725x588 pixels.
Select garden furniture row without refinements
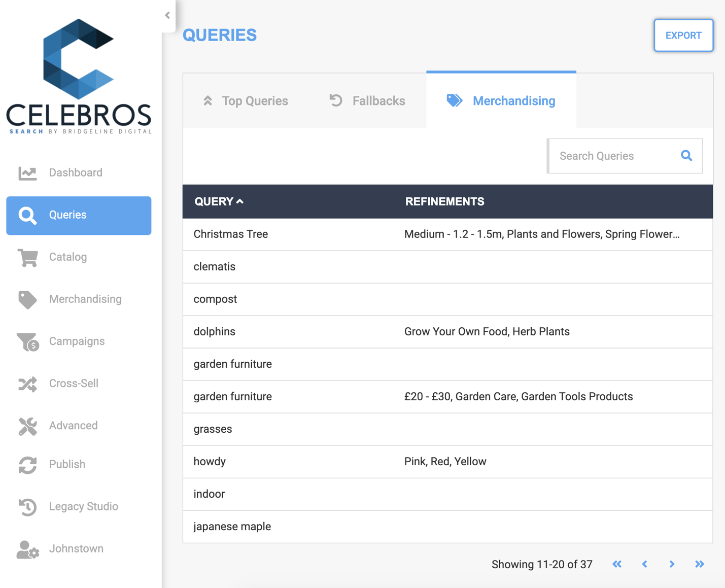(x=447, y=364)
